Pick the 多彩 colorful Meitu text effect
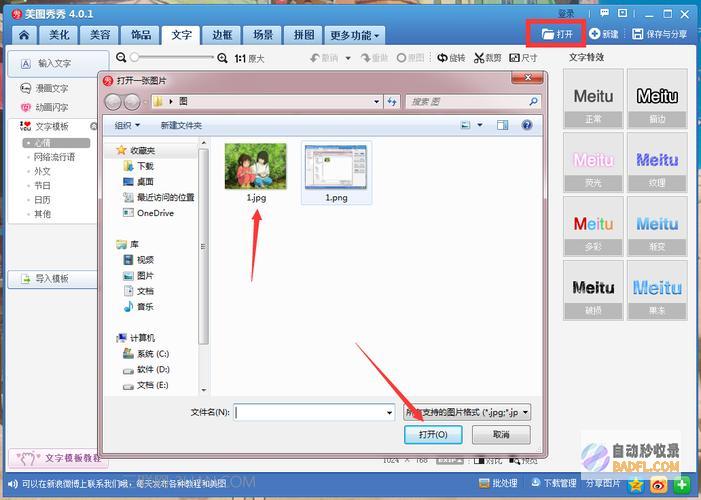The width and height of the screenshot is (701, 500). tap(593, 226)
